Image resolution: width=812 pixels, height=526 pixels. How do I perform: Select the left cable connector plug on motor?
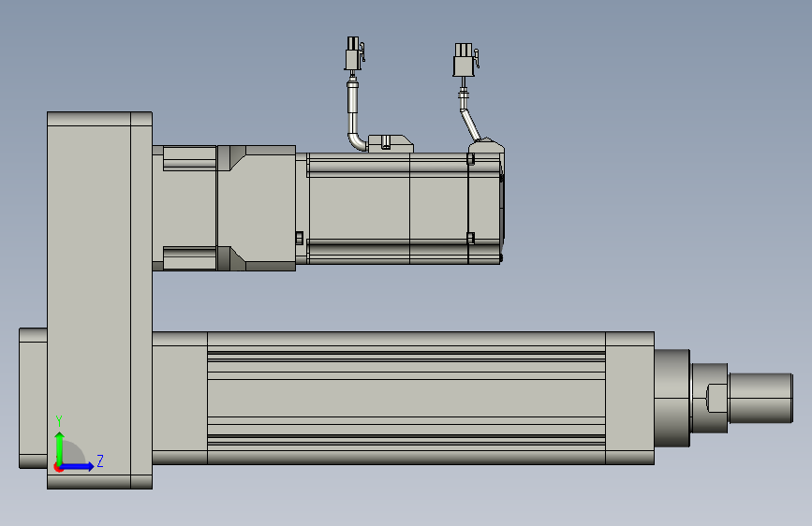tap(354, 52)
